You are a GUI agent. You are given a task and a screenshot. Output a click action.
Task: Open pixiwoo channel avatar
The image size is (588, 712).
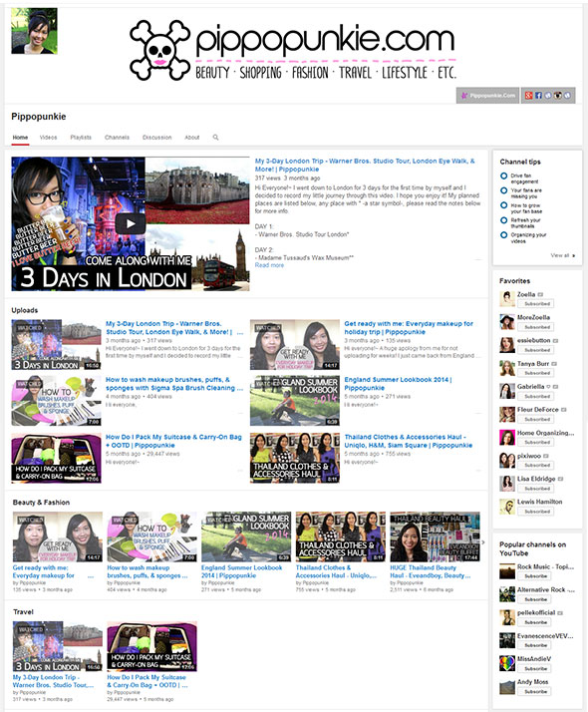(x=507, y=461)
